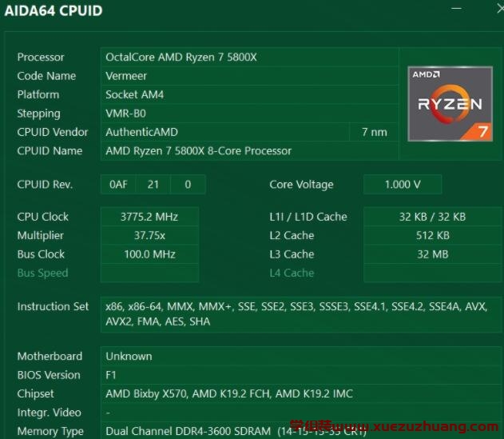Click the 7 nm process value
The width and height of the screenshot is (504, 439).
[374, 132]
